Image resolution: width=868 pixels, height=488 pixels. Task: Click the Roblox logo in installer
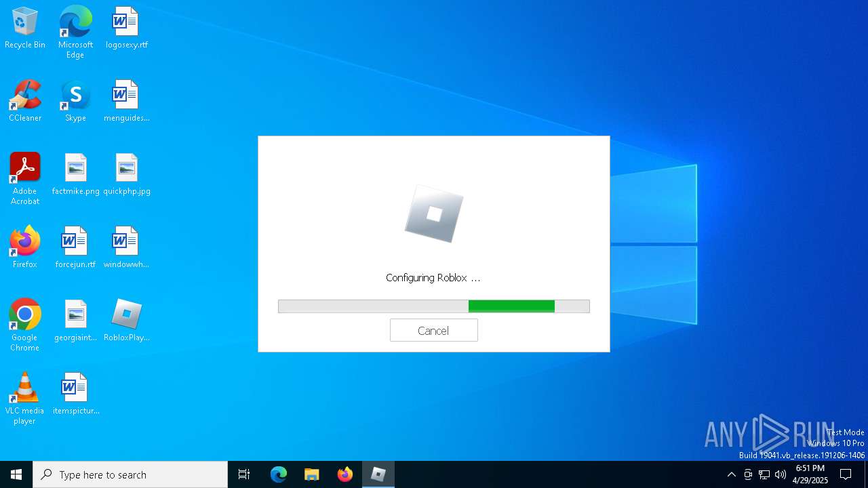pyautogui.click(x=434, y=214)
